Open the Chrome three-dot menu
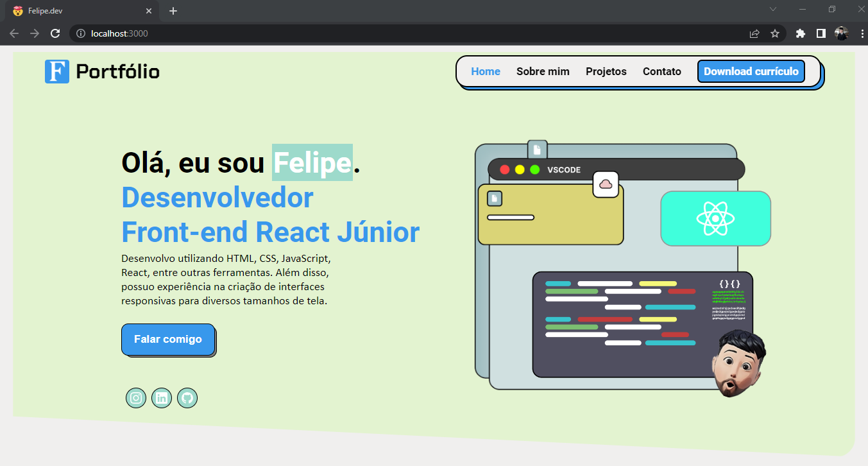The image size is (868, 466). (862, 33)
